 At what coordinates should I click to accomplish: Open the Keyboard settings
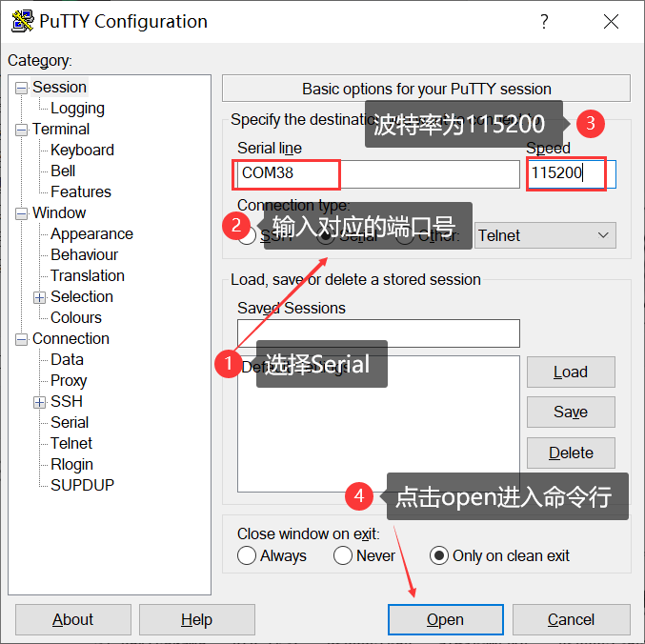tap(82, 151)
